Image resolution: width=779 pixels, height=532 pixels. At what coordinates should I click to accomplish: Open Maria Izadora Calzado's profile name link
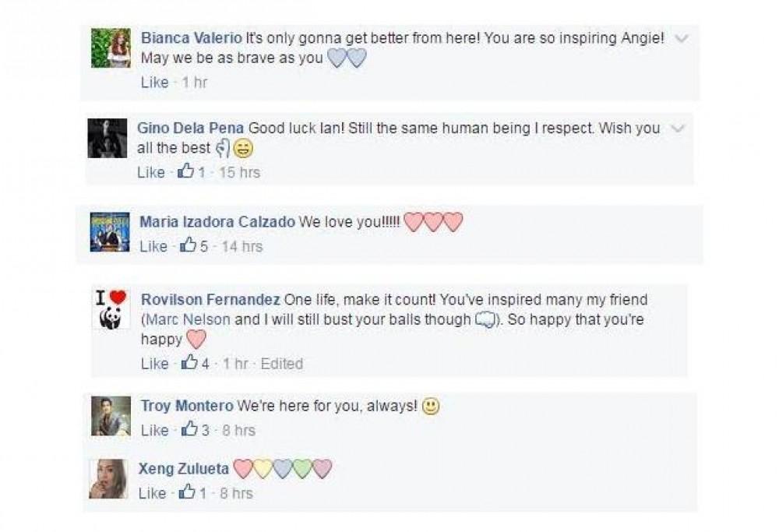coord(217,222)
